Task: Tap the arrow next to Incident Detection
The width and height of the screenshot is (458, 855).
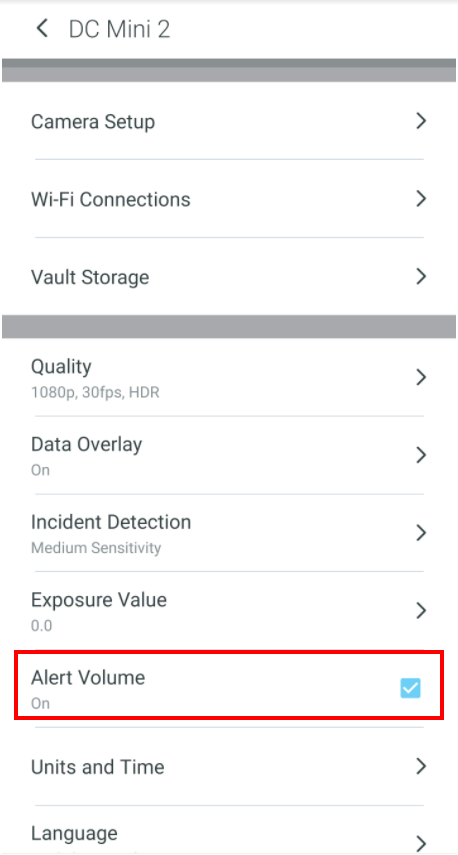Action: coord(420,533)
